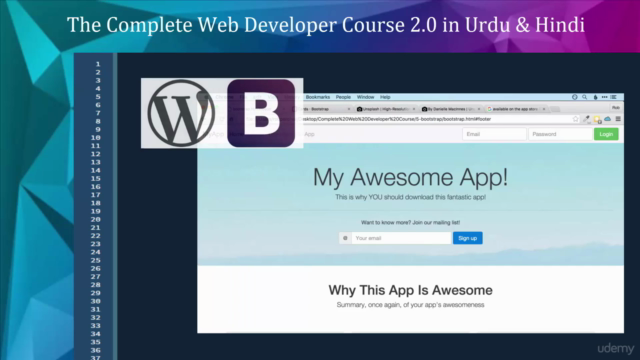Viewport: 640px width, 360px height.
Task: Click the Your email input field
Action: pyautogui.click(x=401, y=238)
